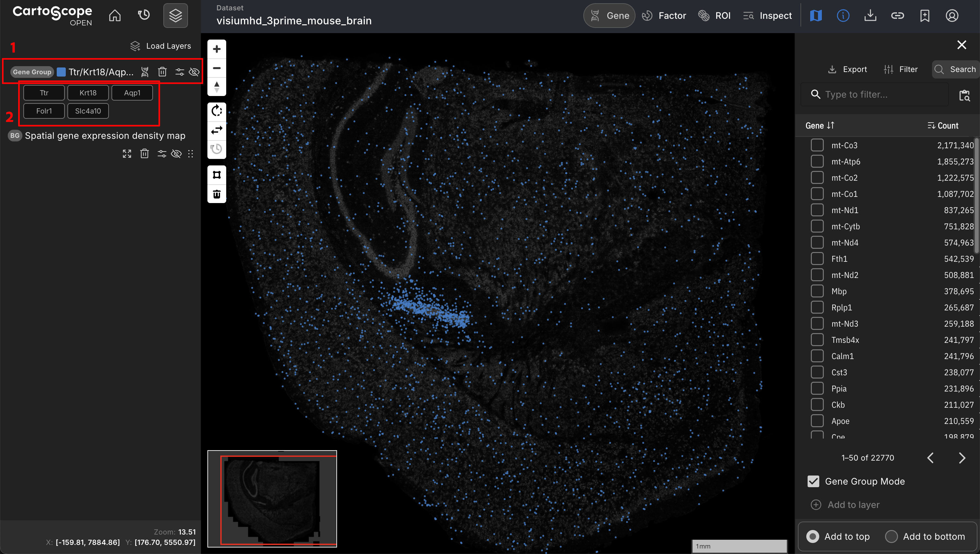Click the flip horizontal arrows icon
Screen dimensions: 980x554
216,130
